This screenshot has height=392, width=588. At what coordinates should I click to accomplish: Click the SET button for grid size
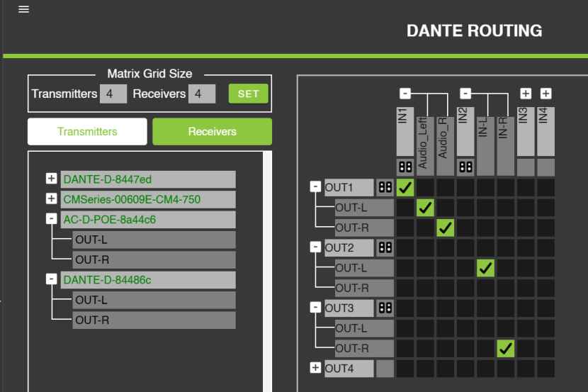point(248,94)
